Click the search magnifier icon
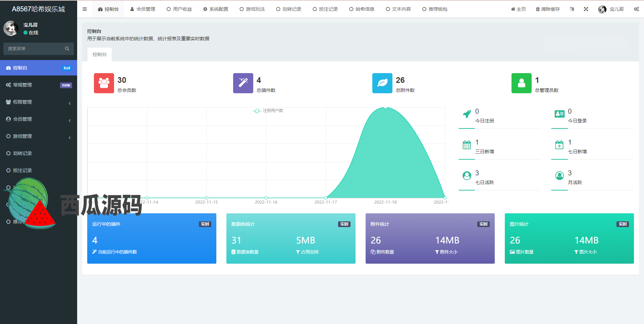Screen dimensions: 644x324 click(x=67, y=49)
